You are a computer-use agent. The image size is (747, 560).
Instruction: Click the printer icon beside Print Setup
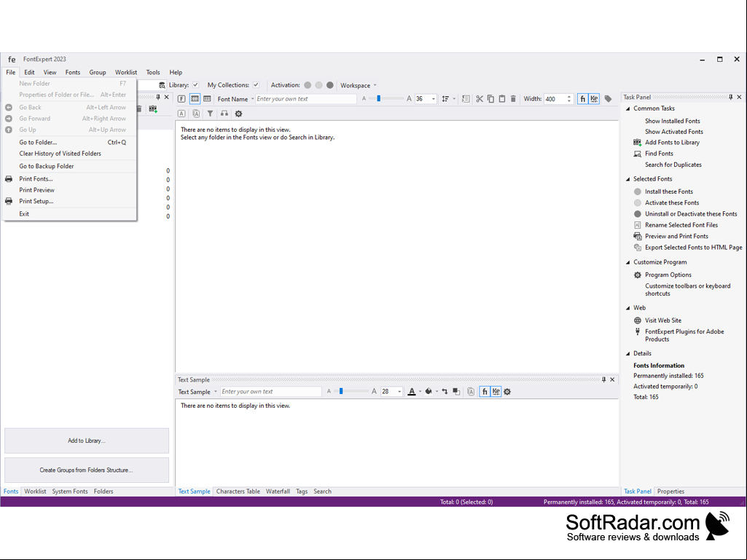coord(9,201)
